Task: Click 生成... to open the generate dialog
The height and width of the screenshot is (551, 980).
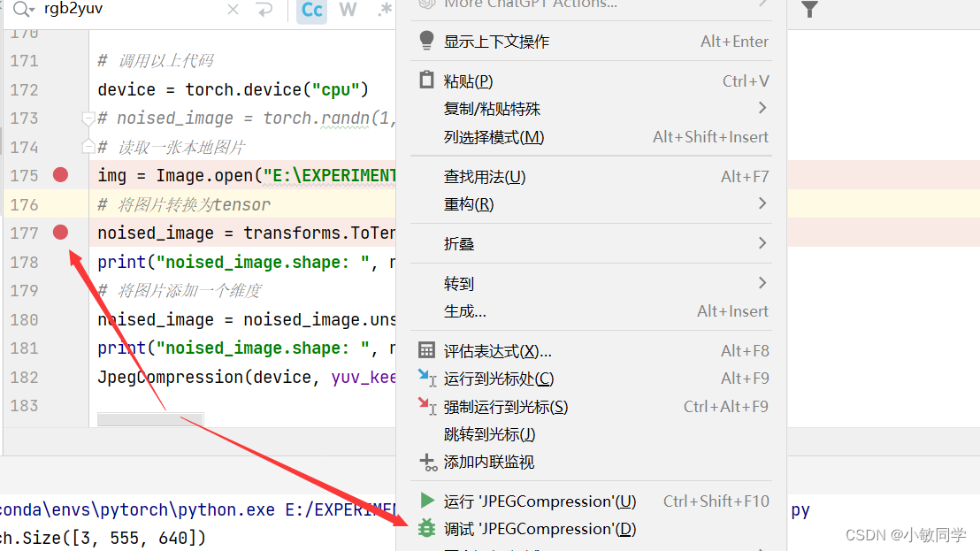Action: tap(463, 310)
